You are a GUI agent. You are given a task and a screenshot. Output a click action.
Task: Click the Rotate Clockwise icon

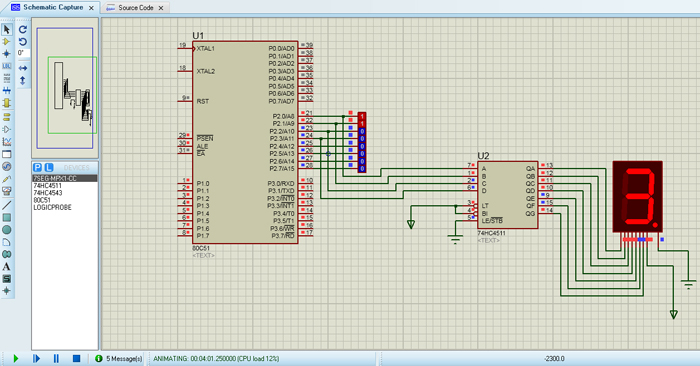[x=23, y=29]
